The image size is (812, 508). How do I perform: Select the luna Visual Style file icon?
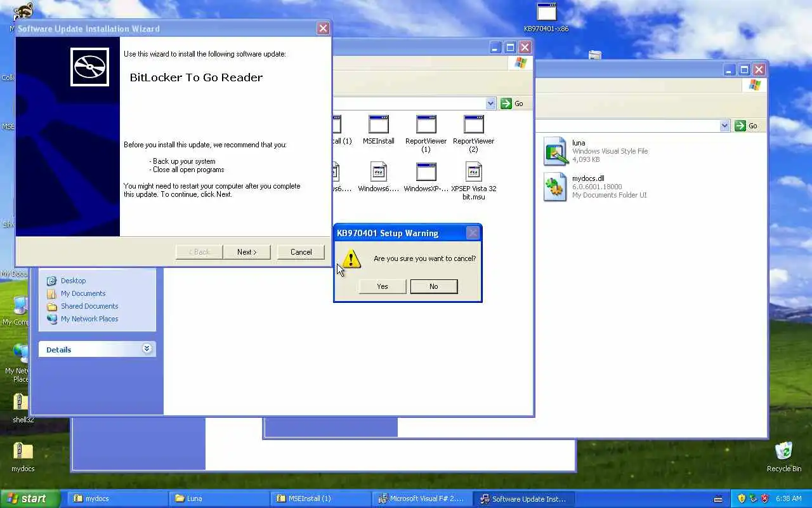pos(555,151)
